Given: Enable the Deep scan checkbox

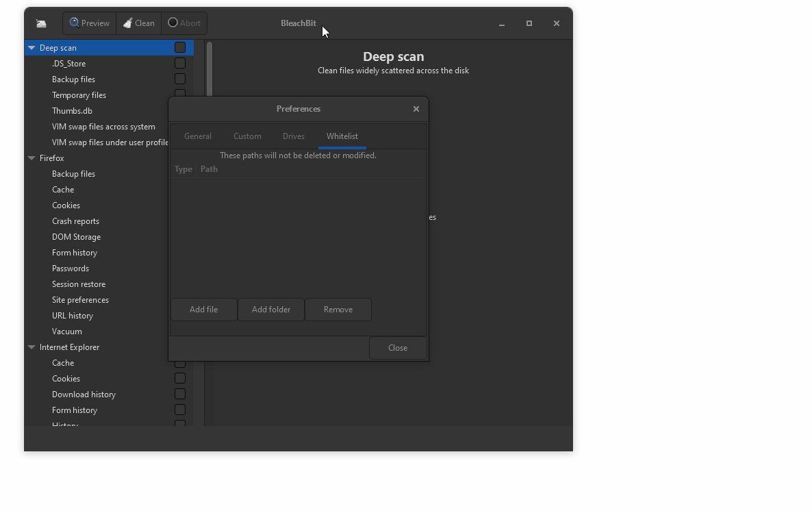Looking at the screenshot, I should [179, 47].
